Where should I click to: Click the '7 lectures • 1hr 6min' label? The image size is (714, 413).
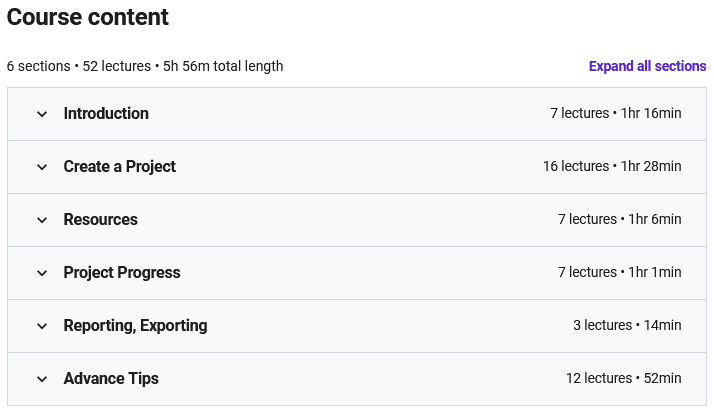619,220
